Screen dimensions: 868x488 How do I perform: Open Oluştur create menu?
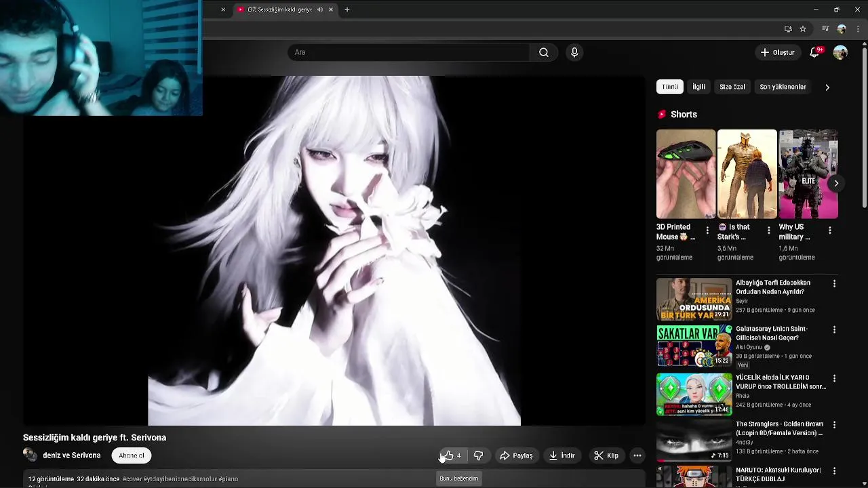coord(777,52)
